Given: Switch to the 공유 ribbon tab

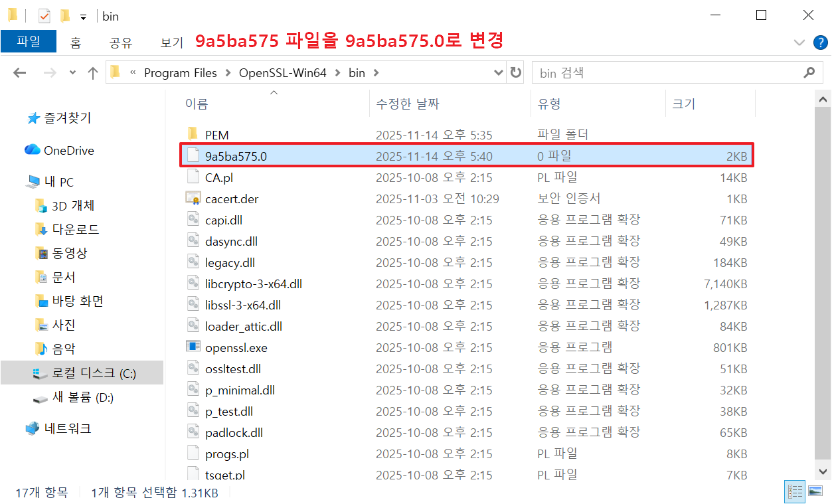Looking at the screenshot, I should (x=121, y=42).
